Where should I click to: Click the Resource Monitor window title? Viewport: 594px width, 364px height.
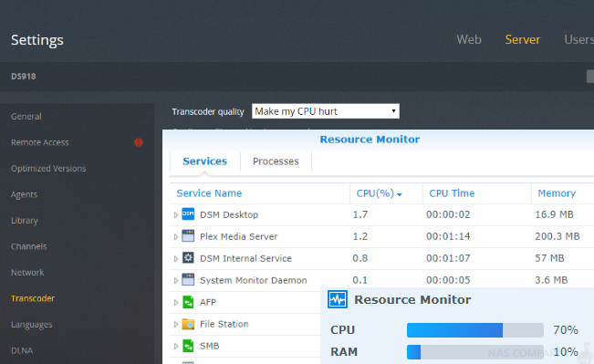click(x=370, y=140)
